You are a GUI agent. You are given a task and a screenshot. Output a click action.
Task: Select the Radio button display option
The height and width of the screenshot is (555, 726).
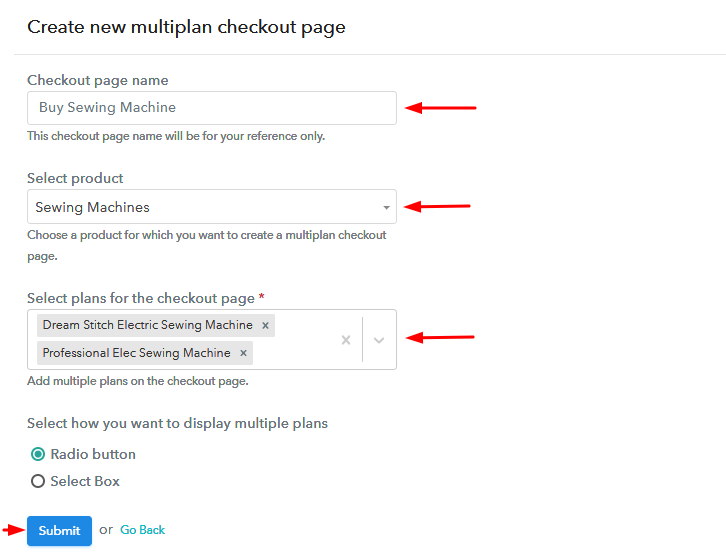[x=38, y=454]
